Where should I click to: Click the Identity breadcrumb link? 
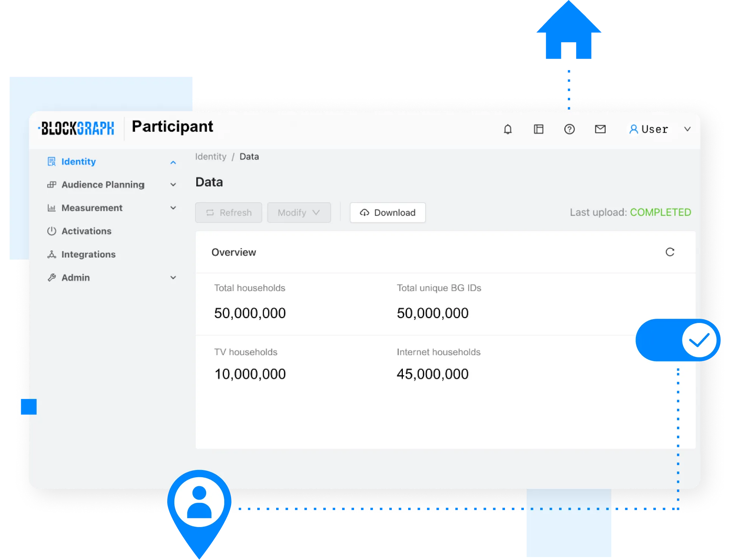pyautogui.click(x=211, y=157)
